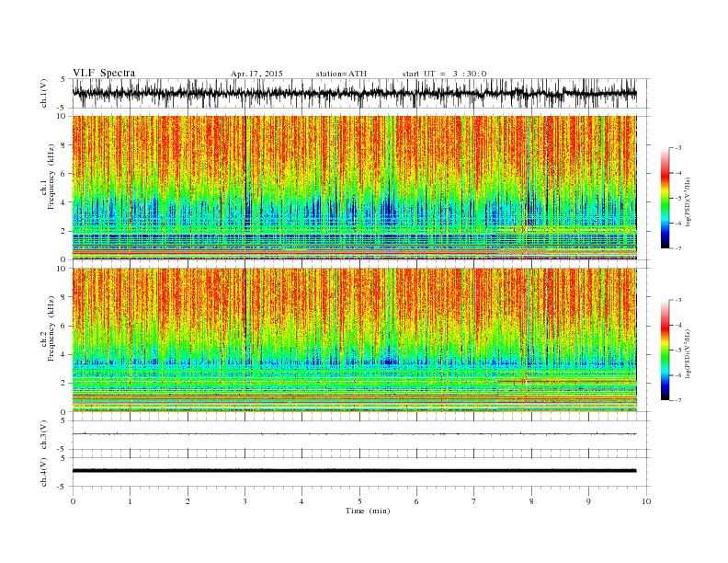Click the ch.2 PSD color scale bar
728x563 pixels.
point(665,350)
